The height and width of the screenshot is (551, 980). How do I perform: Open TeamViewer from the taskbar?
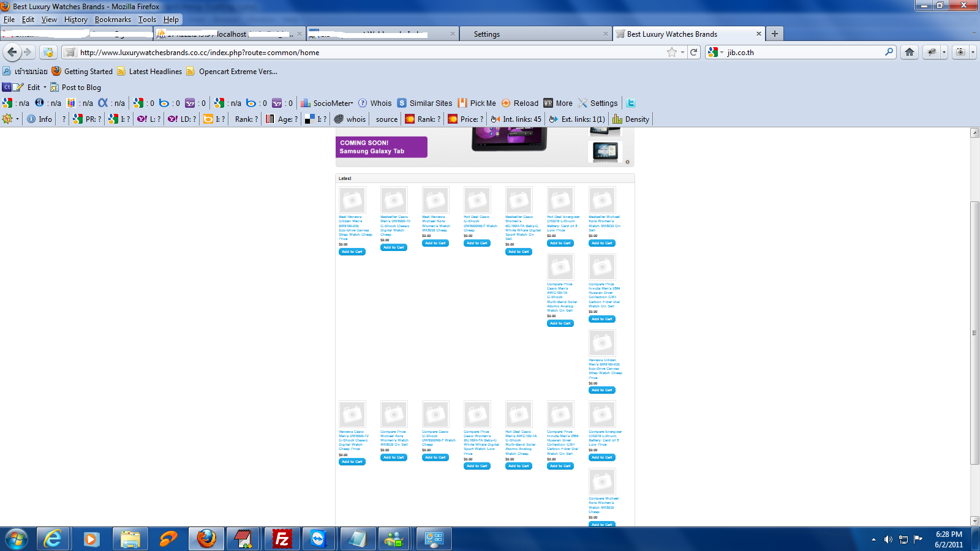[x=320, y=539]
